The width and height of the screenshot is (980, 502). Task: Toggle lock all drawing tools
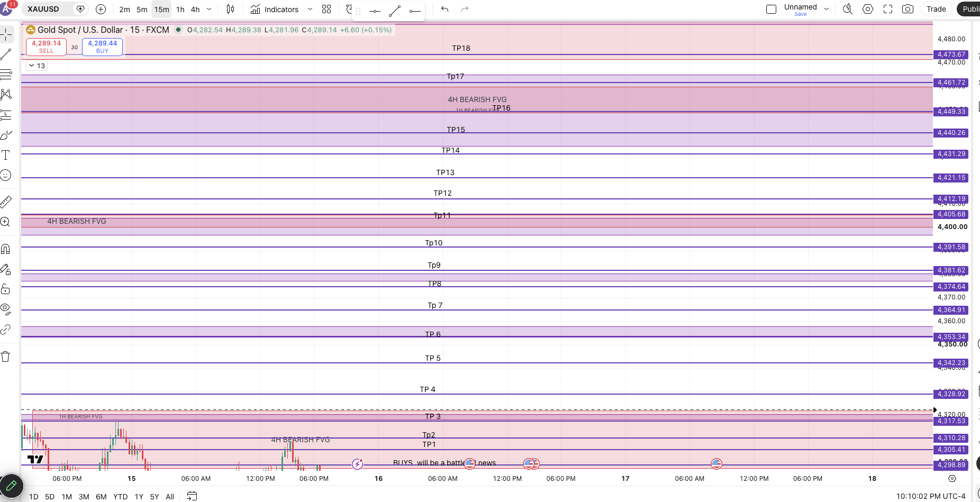(x=6, y=289)
